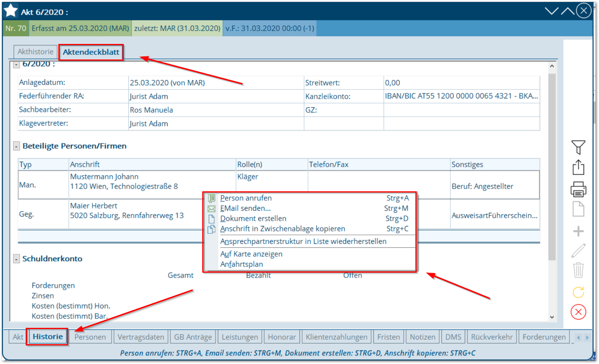Collapse the 6/2020 section
This screenshot has height=364, width=599.
(x=16, y=65)
